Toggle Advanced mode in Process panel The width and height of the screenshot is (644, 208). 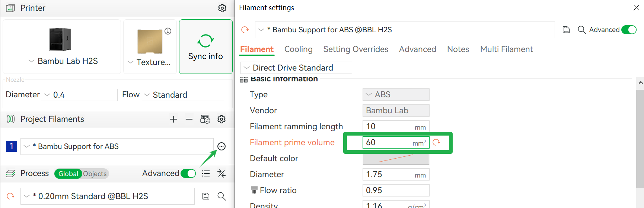(x=188, y=173)
